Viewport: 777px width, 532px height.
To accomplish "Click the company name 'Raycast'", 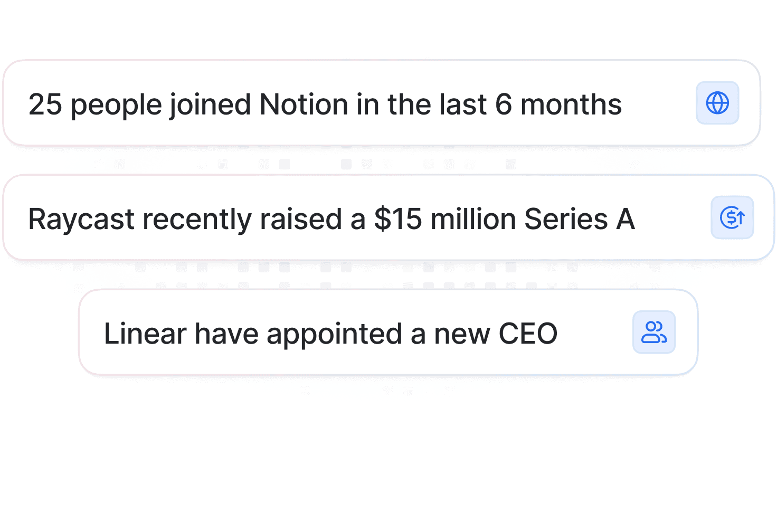I will 81,220.
